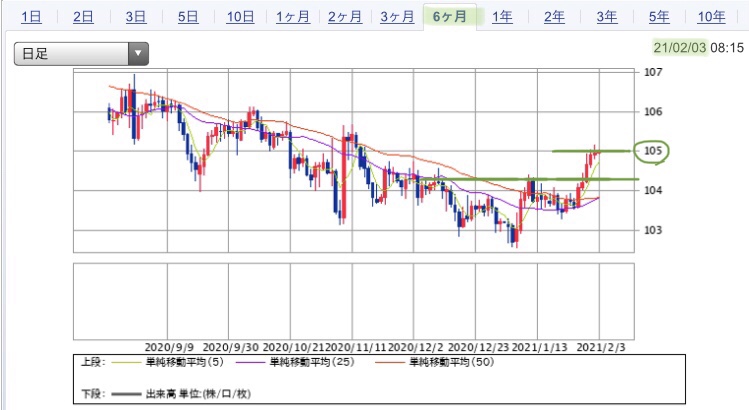Show the 10年 chart range
749x410 pixels.
pyautogui.click(x=711, y=17)
